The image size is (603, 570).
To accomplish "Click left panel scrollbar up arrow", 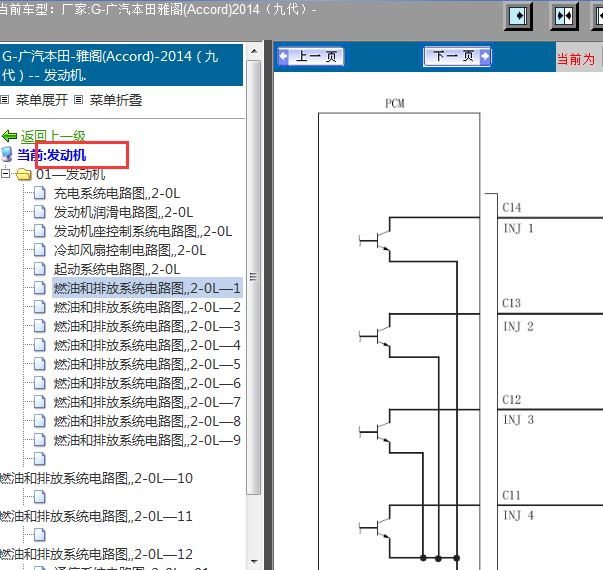I will (x=254, y=51).
